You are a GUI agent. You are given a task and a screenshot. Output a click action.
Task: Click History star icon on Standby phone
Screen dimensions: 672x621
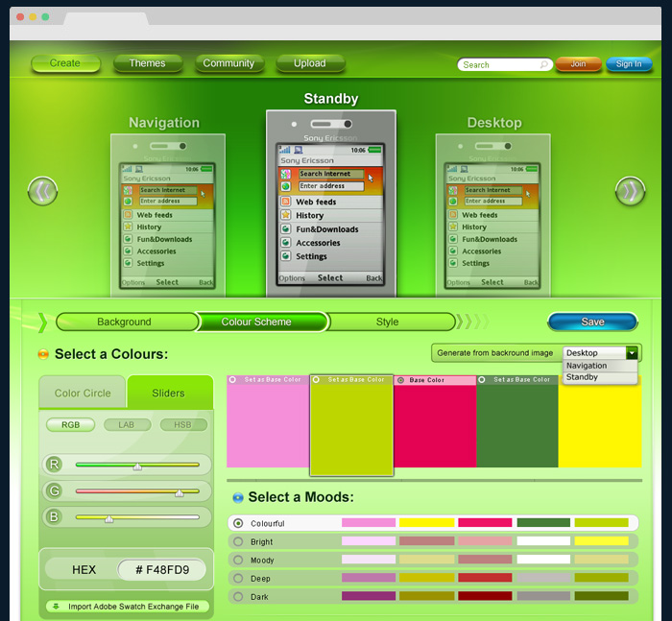(x=285, y=215)
